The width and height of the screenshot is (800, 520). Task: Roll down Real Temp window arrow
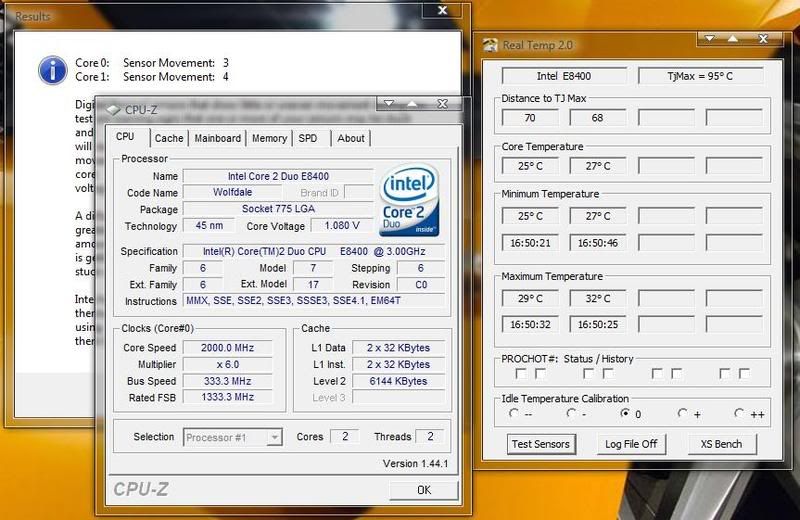(x=710, y=38)
